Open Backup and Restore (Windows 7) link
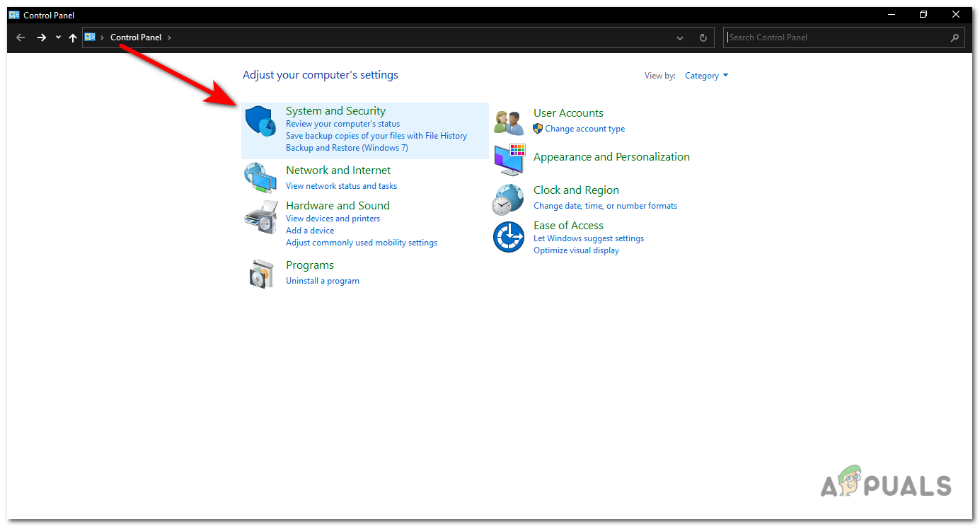The image size is (980, 527). (347, 147)
